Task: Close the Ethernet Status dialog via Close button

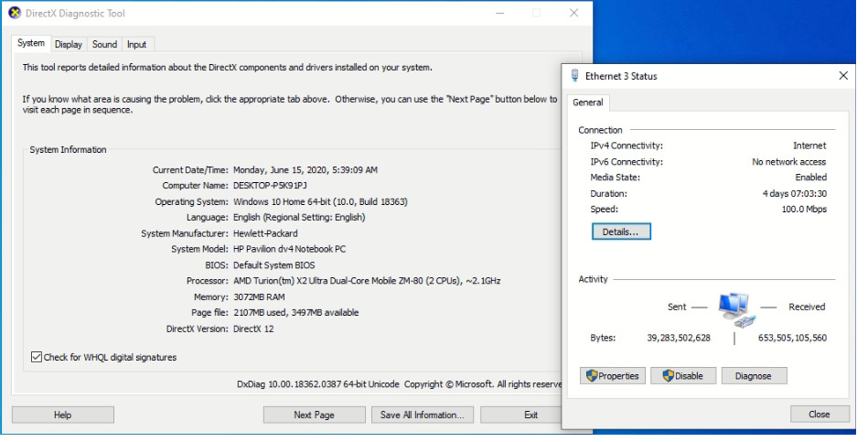Action: coord(820,415)
